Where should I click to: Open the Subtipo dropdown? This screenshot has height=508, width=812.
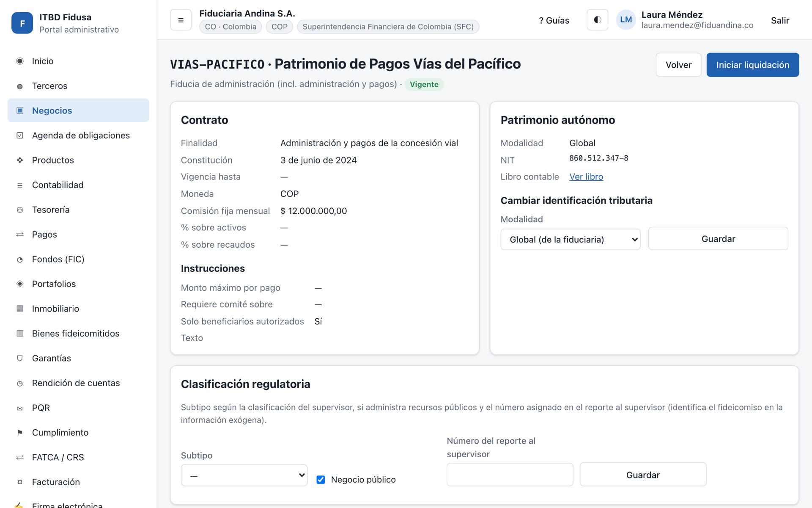pos(244,475)
